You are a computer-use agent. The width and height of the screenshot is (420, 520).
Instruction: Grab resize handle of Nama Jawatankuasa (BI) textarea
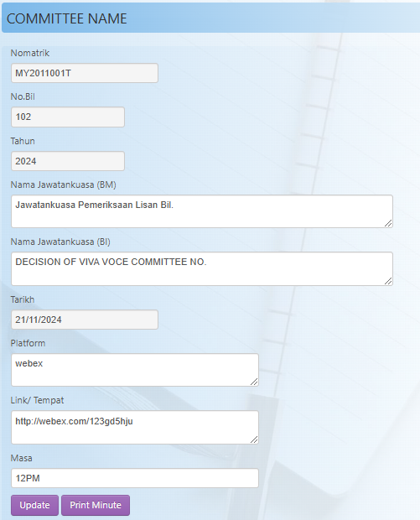388,281
